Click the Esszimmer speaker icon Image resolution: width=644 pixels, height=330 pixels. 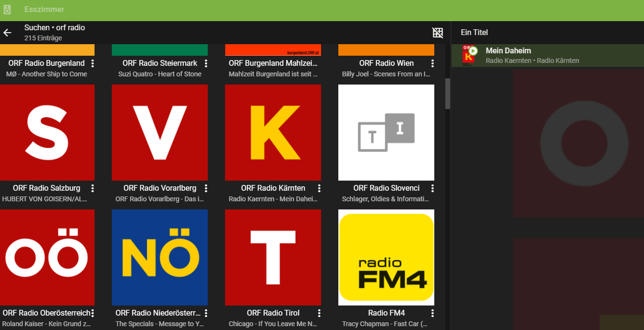7,10
